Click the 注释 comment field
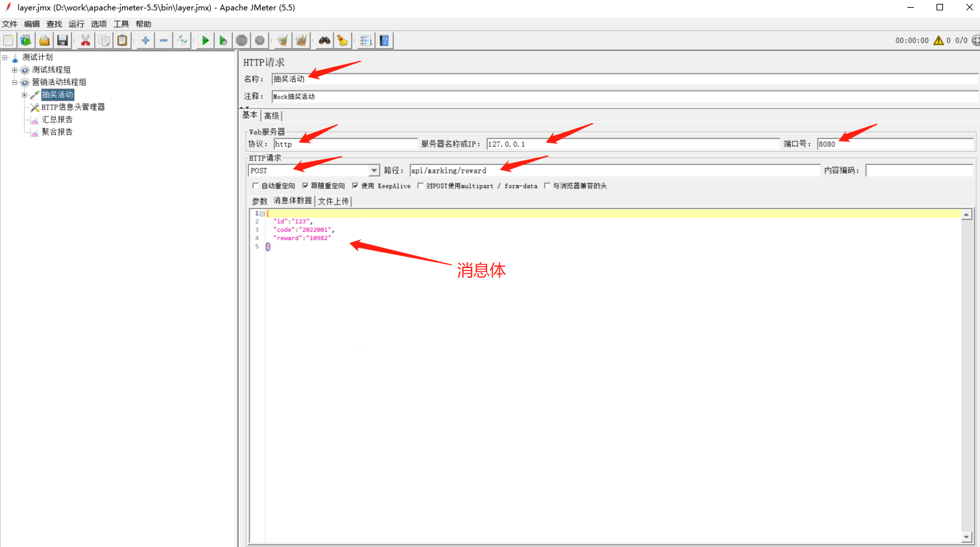Viewport: 980px width, 547px height. [625, 96]
